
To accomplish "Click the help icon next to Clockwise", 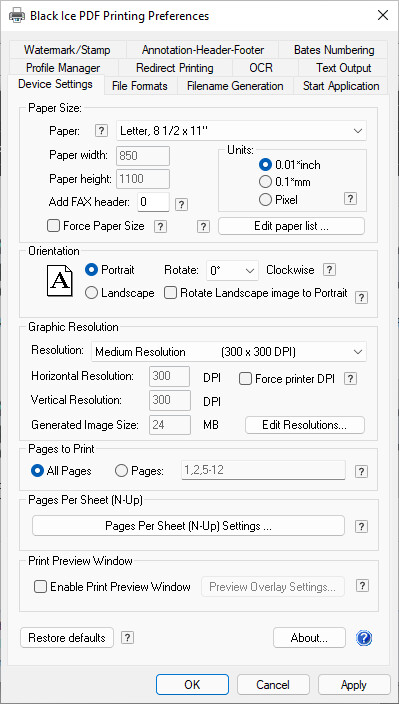I will click(x=330, y=270).
